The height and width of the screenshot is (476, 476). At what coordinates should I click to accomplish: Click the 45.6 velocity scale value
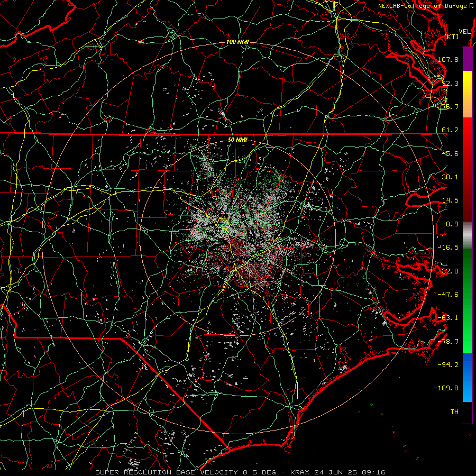[450, 153]
